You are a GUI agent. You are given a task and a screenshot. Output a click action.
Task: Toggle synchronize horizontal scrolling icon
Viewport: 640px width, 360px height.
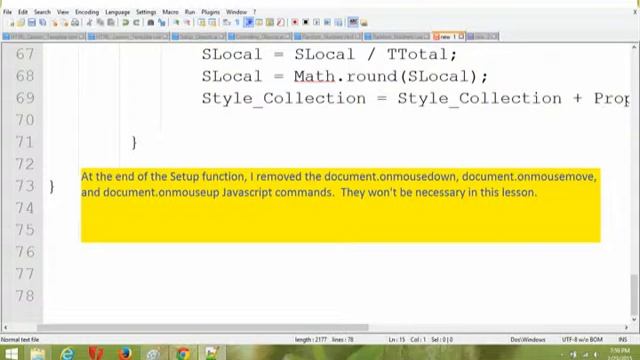[x=212, y=22]
